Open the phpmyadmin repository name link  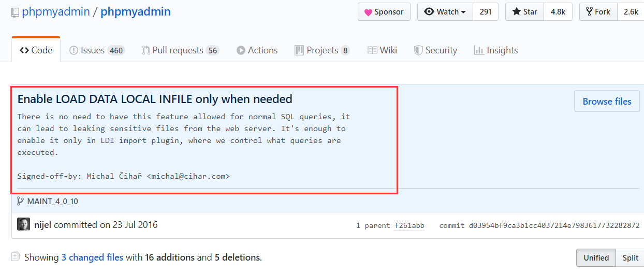click(136, 12)
